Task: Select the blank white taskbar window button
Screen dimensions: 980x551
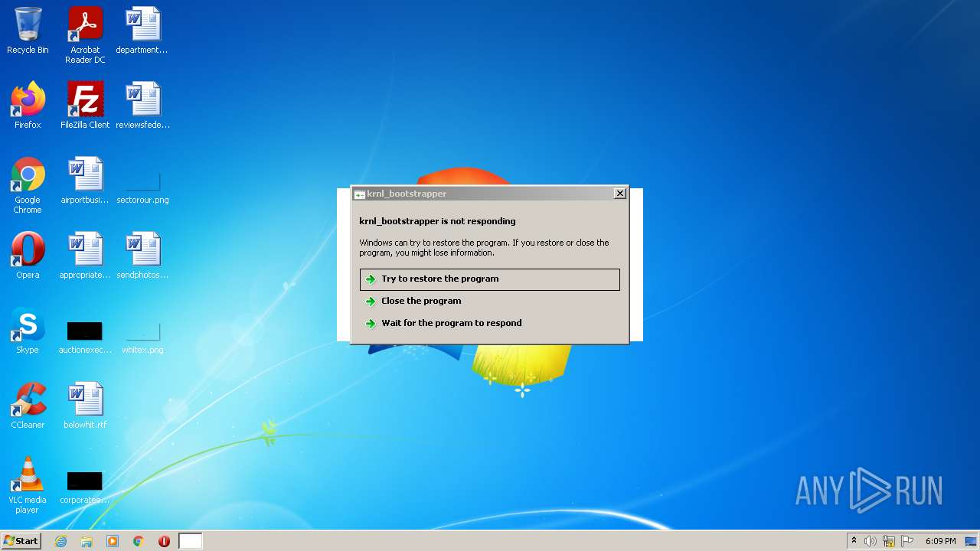Action: 191,541
